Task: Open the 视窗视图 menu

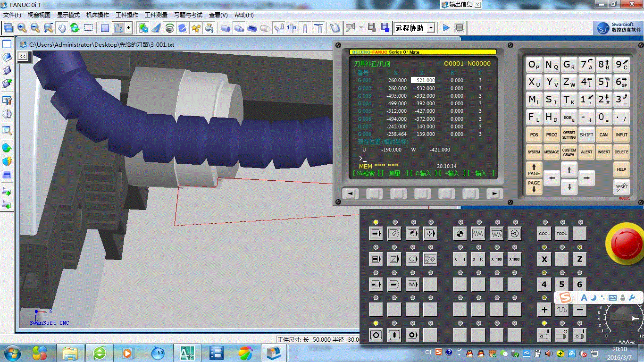Action: tap(39, 15)
